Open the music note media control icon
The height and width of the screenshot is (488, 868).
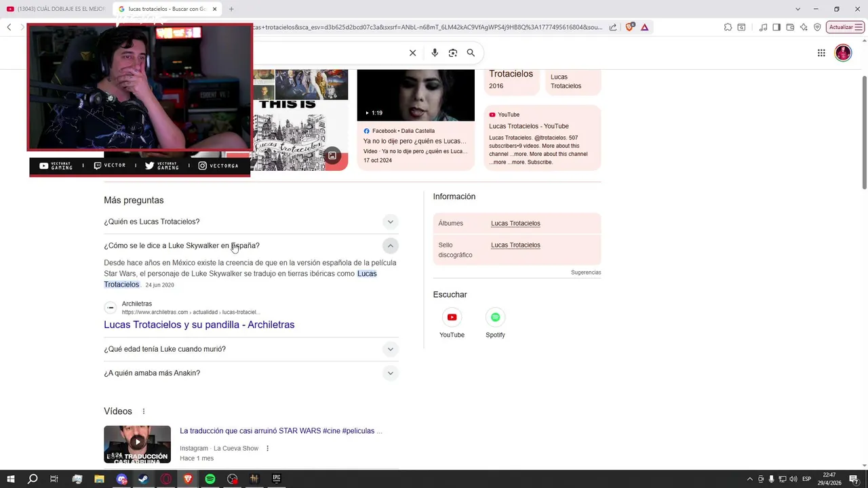[x=764, y=27]
